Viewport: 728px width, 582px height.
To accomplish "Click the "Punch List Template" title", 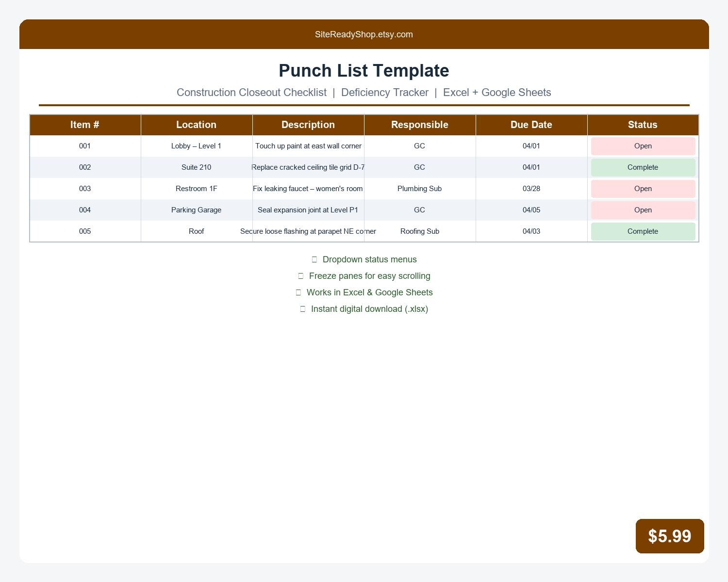I will 364,71.
